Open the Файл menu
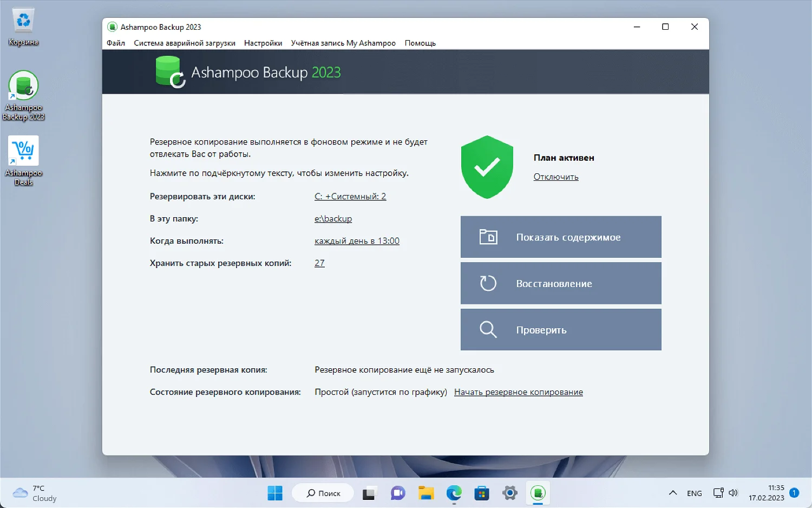Viewport: 812px width, 508px height. pyautogui.click(x=116, y=43)
